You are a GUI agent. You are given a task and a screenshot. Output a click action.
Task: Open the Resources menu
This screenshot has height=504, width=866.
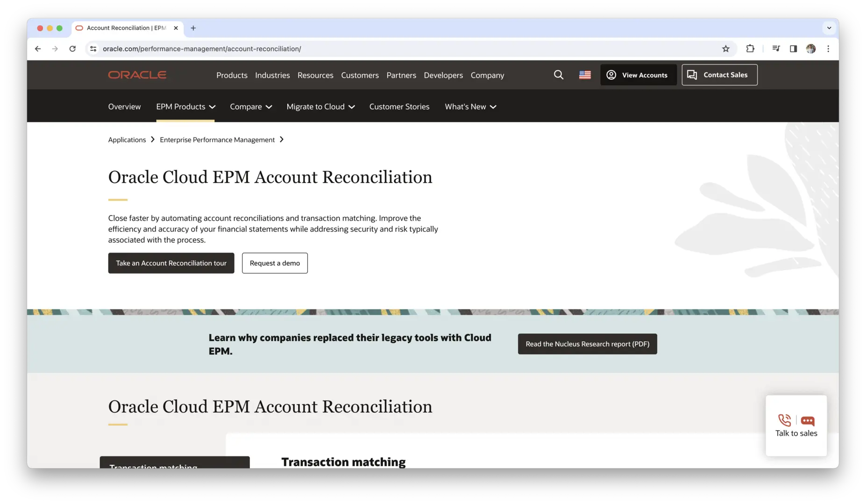pos(315,75)
